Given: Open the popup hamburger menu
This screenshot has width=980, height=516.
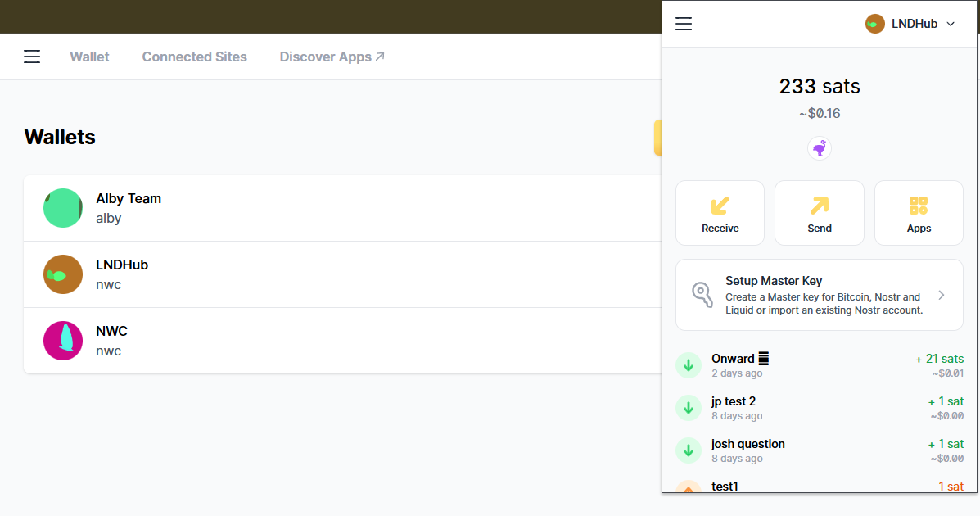Looking at the screenshot, I should pos(684,24).
